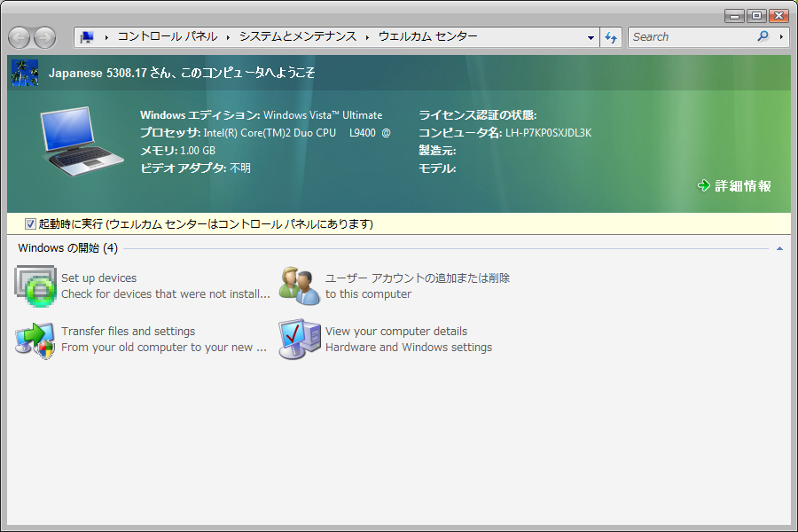
Task: Open the Transfer files and settings icon
Action: tap(35, 340)
